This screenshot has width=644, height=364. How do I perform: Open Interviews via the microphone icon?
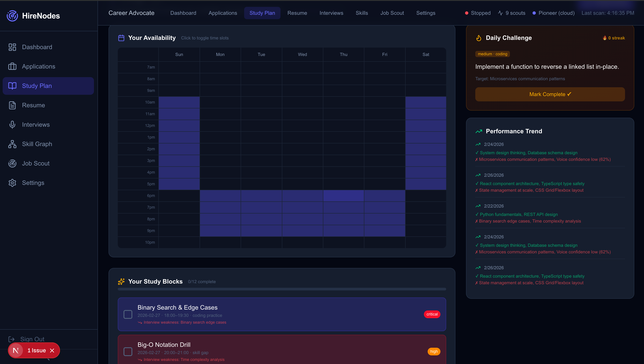click(12, 124)
